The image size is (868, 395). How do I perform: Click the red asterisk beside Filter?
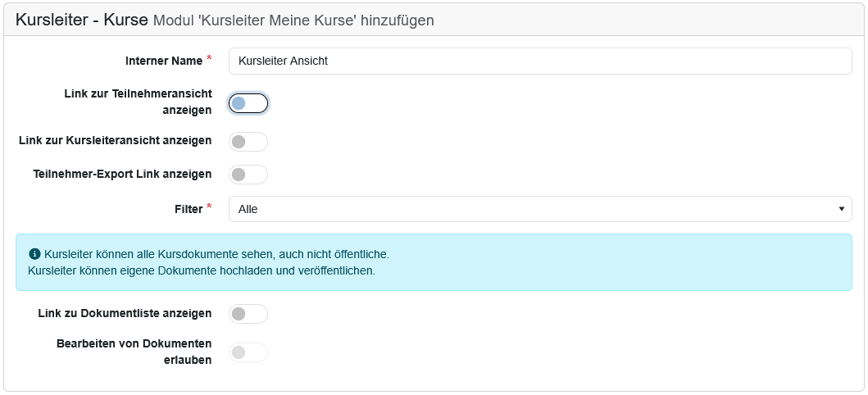point(209,208)
